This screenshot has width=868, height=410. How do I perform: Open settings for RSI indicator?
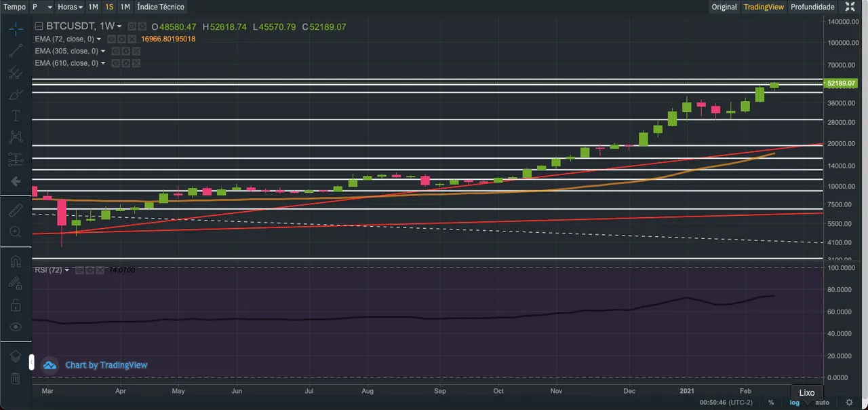(x=90, y=270)
